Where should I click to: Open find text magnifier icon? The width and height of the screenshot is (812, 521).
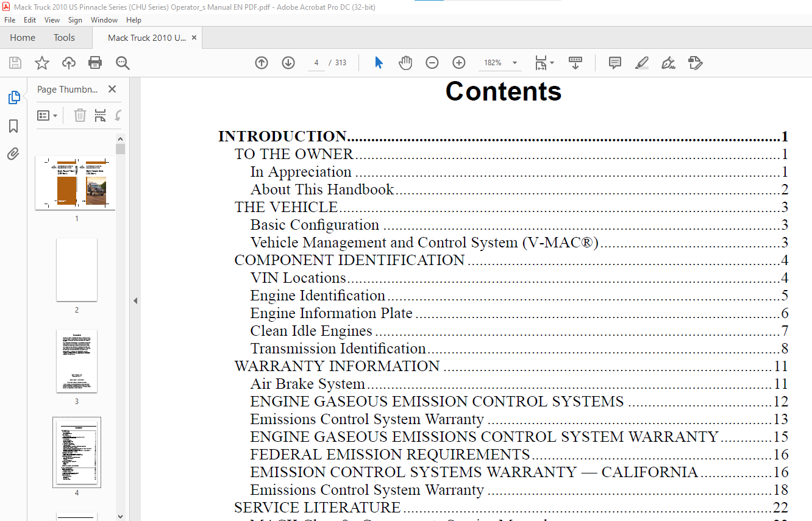[123, 63]
